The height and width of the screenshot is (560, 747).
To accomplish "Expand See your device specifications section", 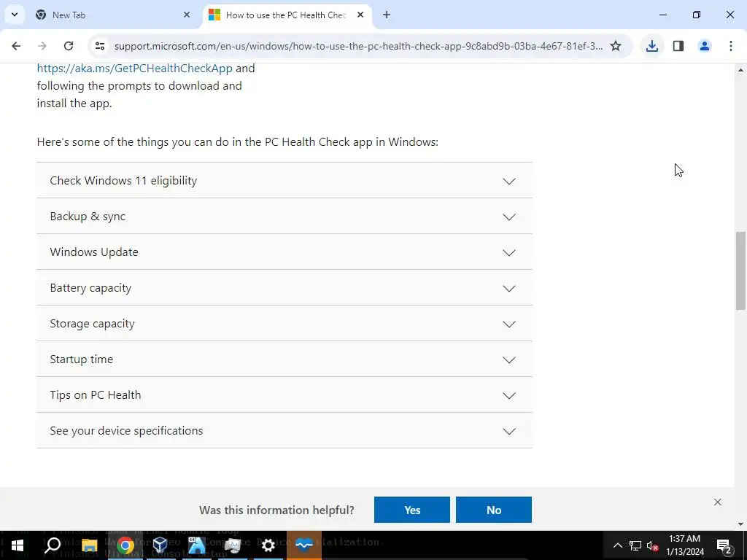I will pyautogui.click(x=285, y=430).
